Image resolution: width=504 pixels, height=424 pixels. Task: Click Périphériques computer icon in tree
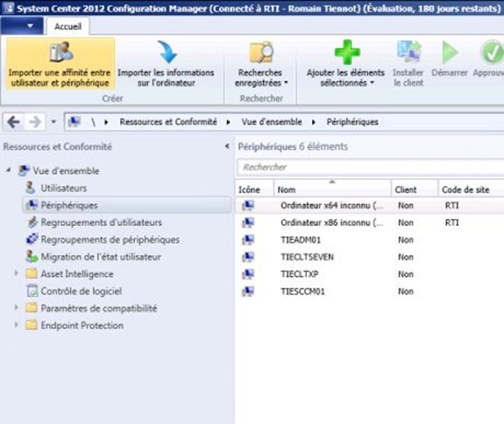tap(32, 205)
